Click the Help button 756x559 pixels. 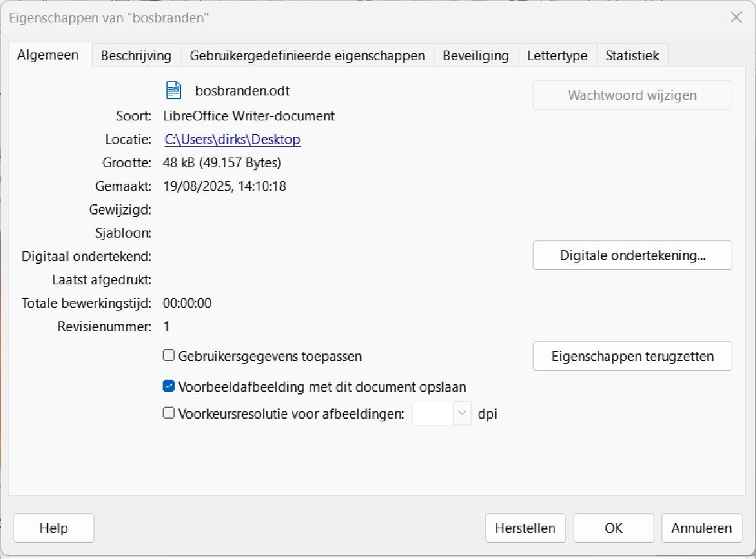click(54, 528)
